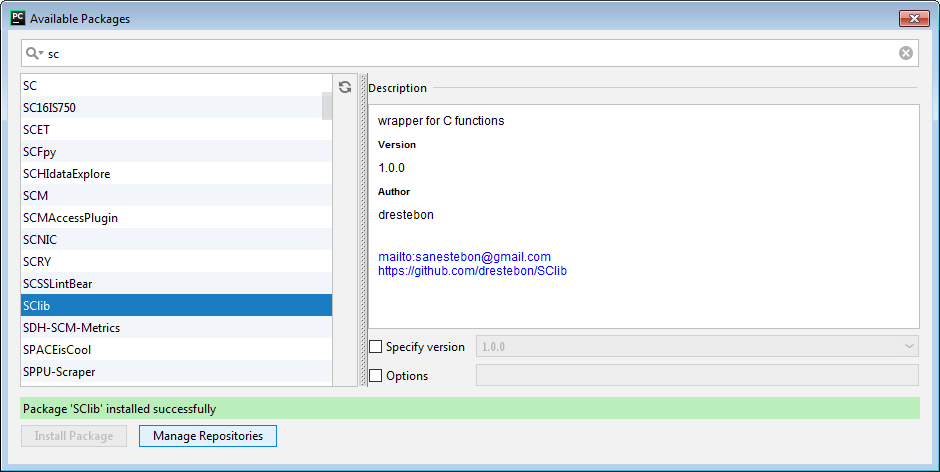
Task: Click the search magnifier icon
Action: click(34, 53)
